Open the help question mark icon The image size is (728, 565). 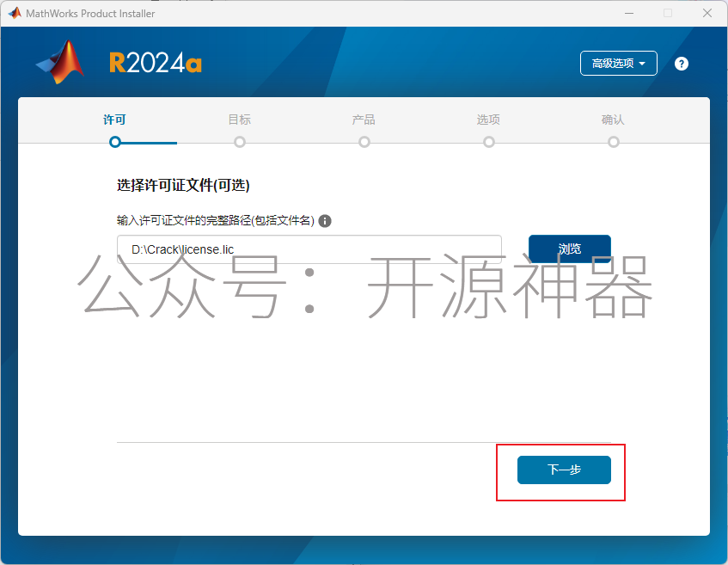(681, 64)
